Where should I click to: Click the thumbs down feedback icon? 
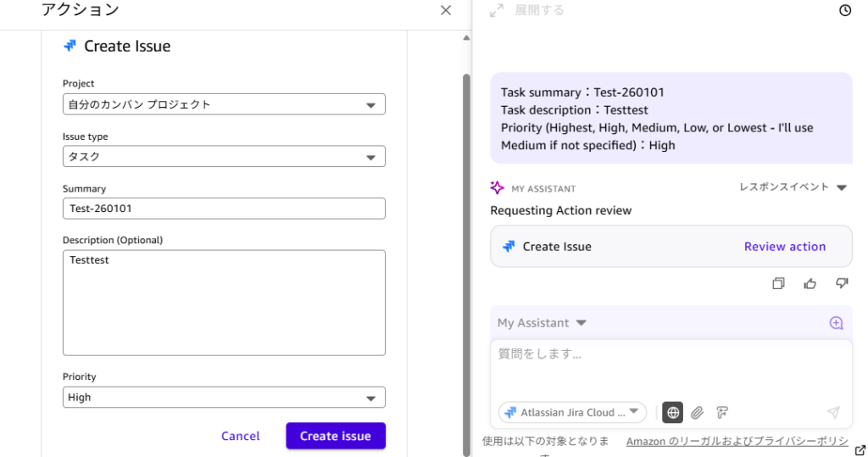(x=841, y=283)
